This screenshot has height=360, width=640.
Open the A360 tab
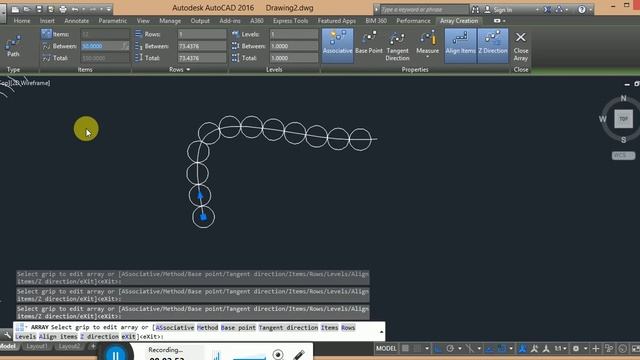point(256,21)
